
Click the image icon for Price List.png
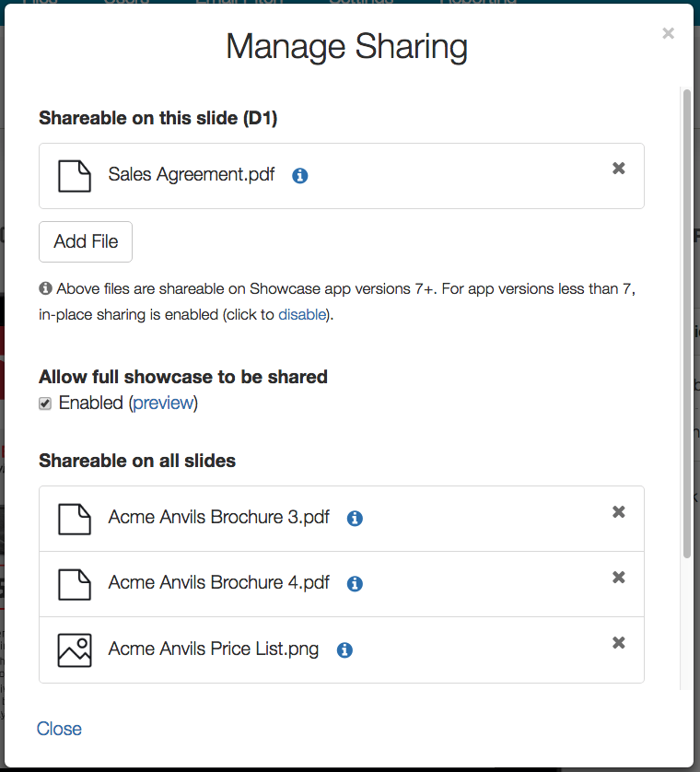click(x=75, y=649)
